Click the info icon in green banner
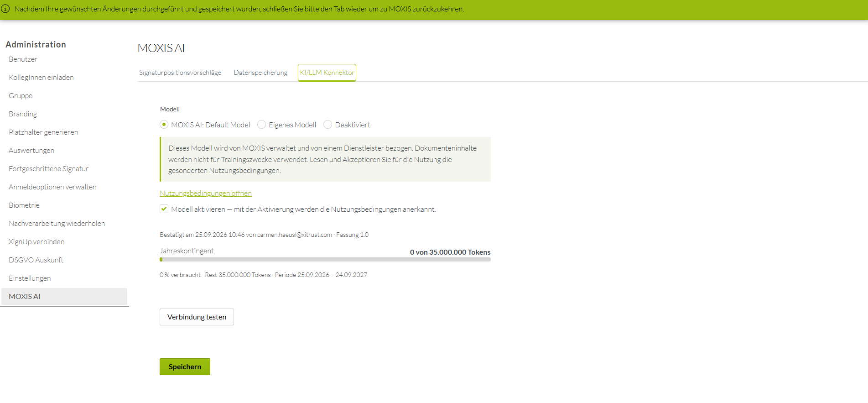868x403 pixels. tap(5, 9)
